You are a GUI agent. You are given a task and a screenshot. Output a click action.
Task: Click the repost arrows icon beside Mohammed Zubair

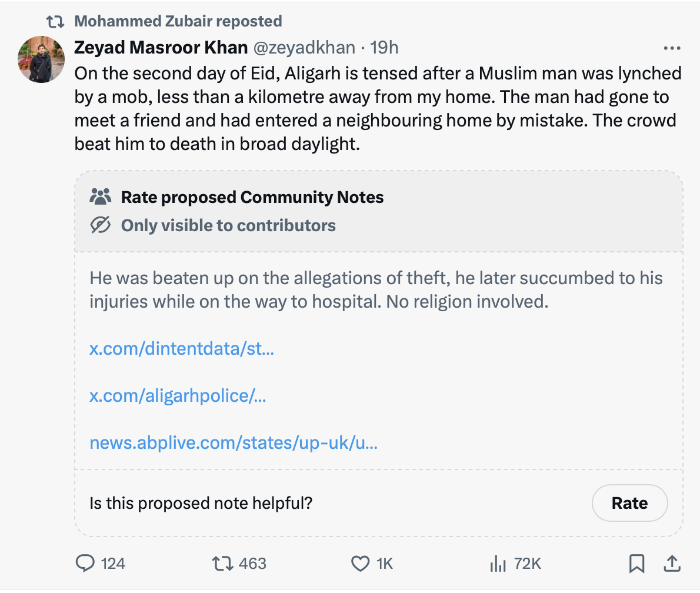tap(55, 22)
